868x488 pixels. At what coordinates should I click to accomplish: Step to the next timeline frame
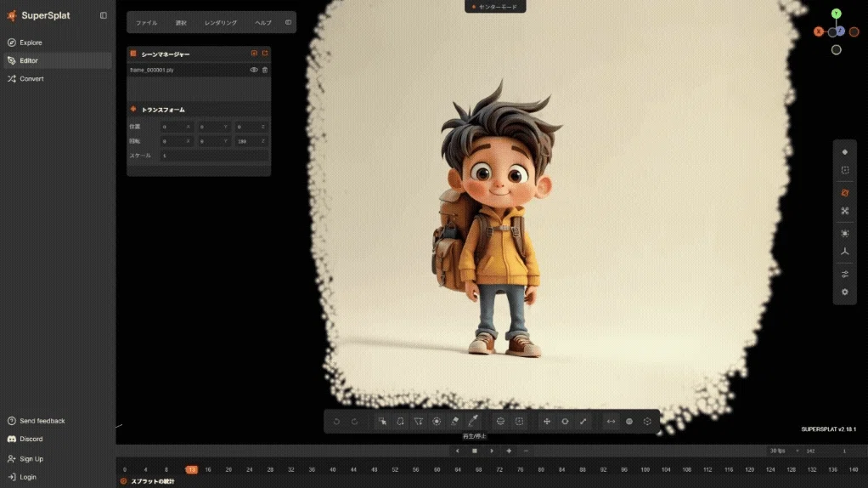pos(492,451)
